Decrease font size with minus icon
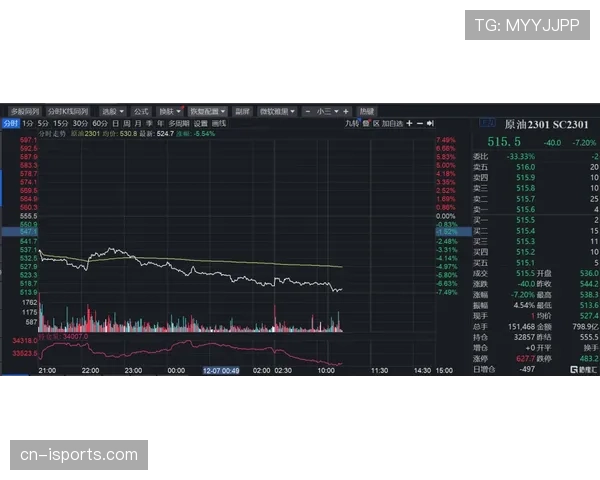 (308, 111)
